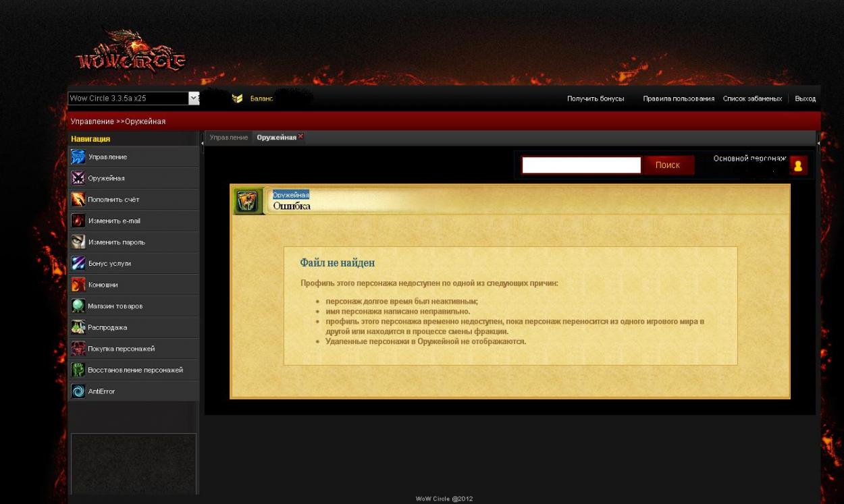This screenshot has width=844, height=504.
Task: Click the AntiError swirl icon
Action: (78, 391)
